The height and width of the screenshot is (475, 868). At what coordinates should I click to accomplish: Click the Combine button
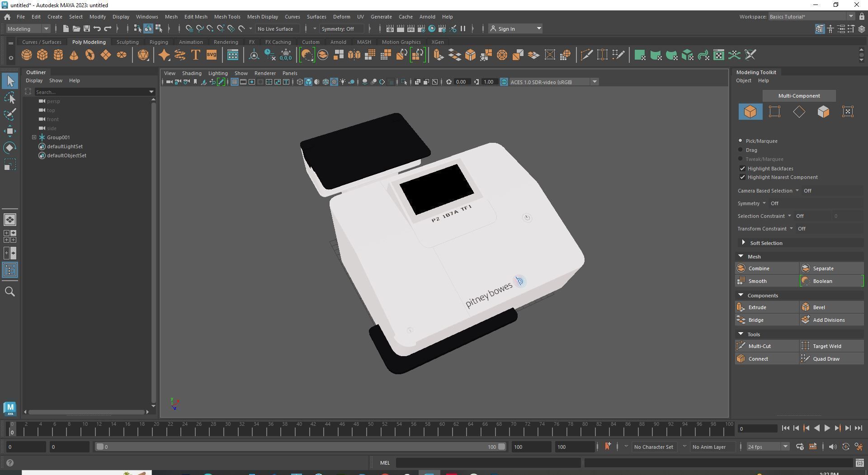pyautogui.click(x=767, y=268)
